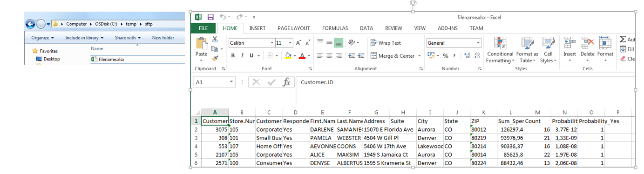The height and width of the screenshot is (174, 644).
Task: Apply Comma Style number format
Action: tap(454, 56)
